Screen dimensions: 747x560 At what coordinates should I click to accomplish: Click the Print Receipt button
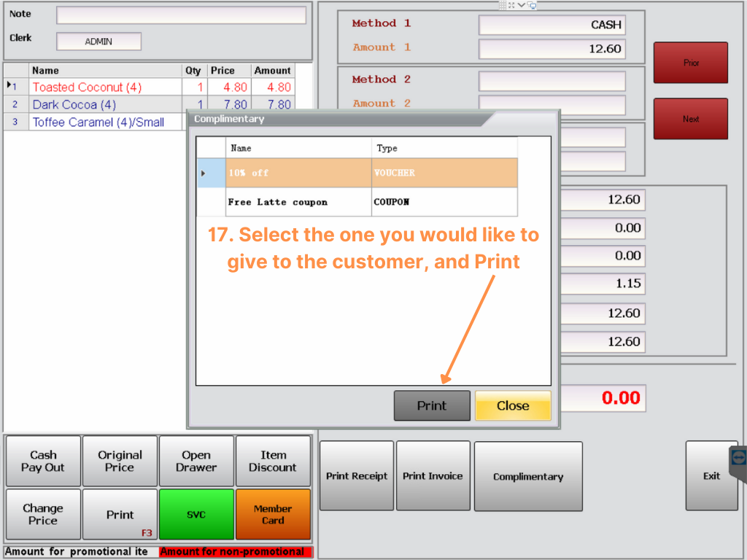click(357, 476)
